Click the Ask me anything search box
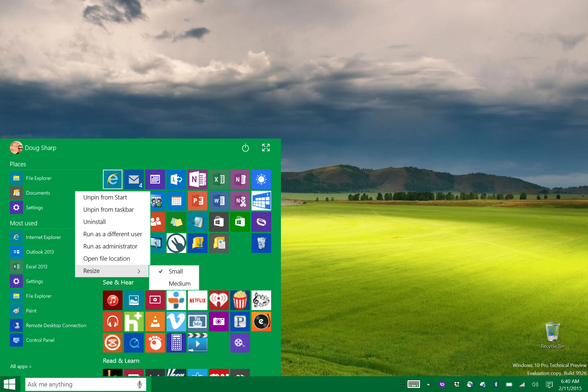 pos(86,384)
